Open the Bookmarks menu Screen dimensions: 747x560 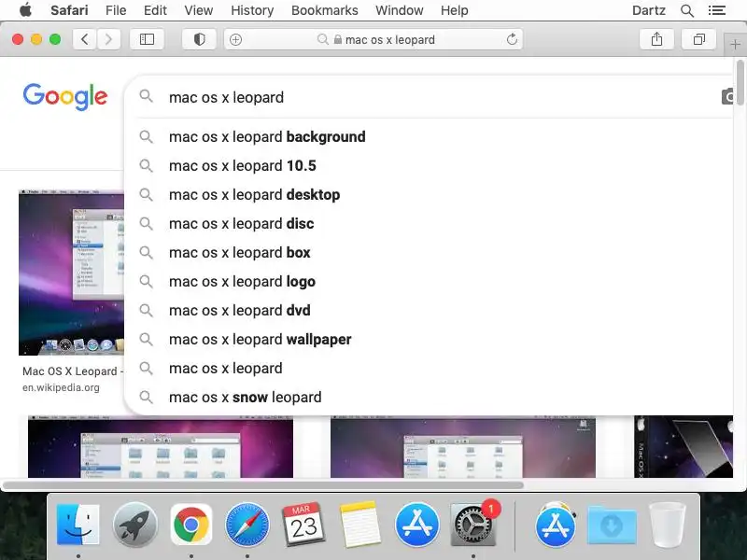[x=324, y=10]
